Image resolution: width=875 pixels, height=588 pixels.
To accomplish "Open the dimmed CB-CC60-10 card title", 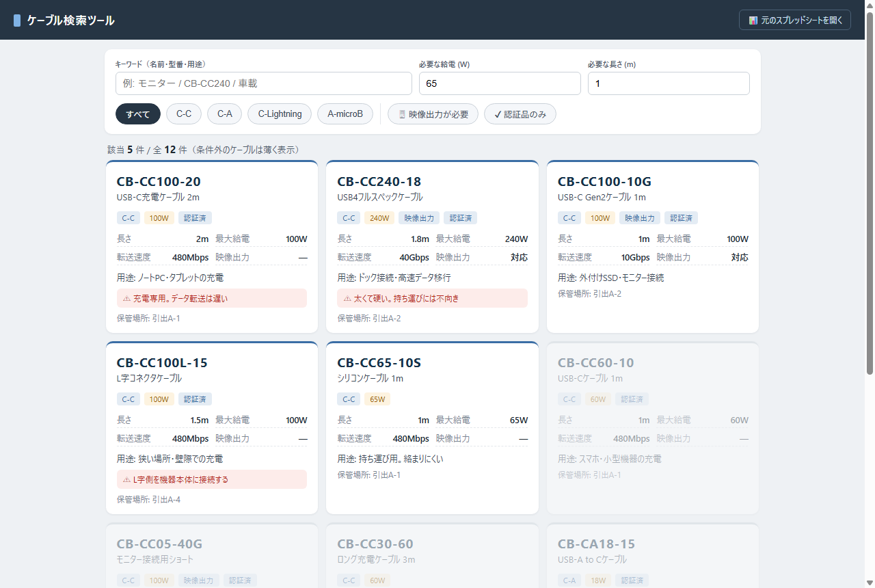I will [596, 362].
